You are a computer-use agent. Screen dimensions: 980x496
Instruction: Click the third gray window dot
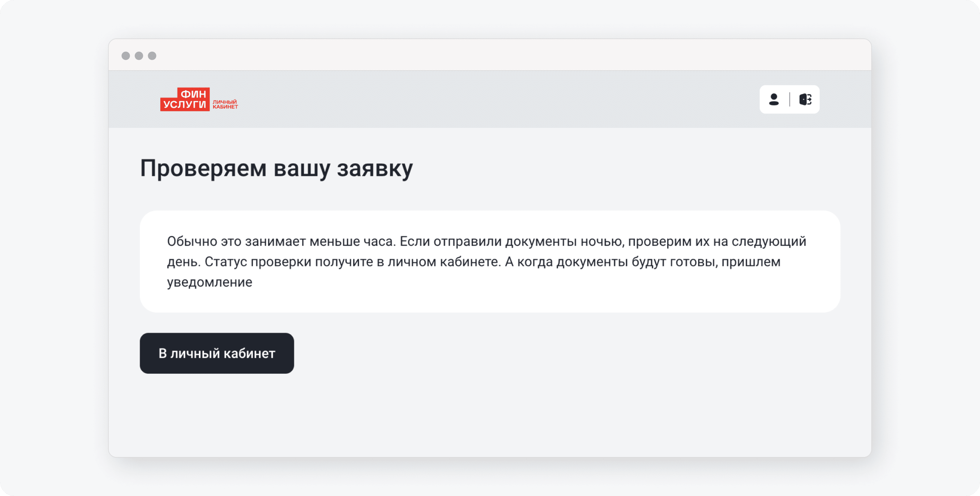coord(152,56)
